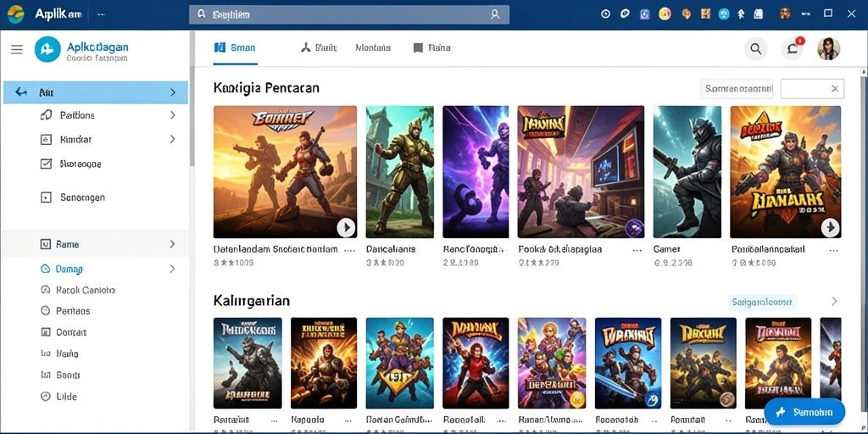Screen dimensions: 868x434
Task: Click the Samanenocaomti button
Action: coord(737,88)
